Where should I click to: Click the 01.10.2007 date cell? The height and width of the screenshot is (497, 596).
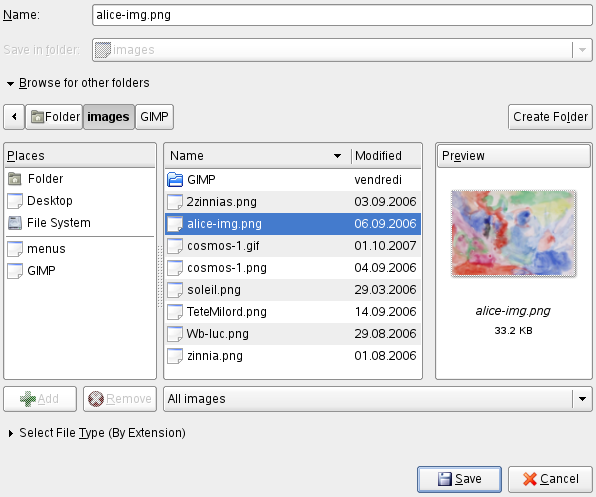385,246
